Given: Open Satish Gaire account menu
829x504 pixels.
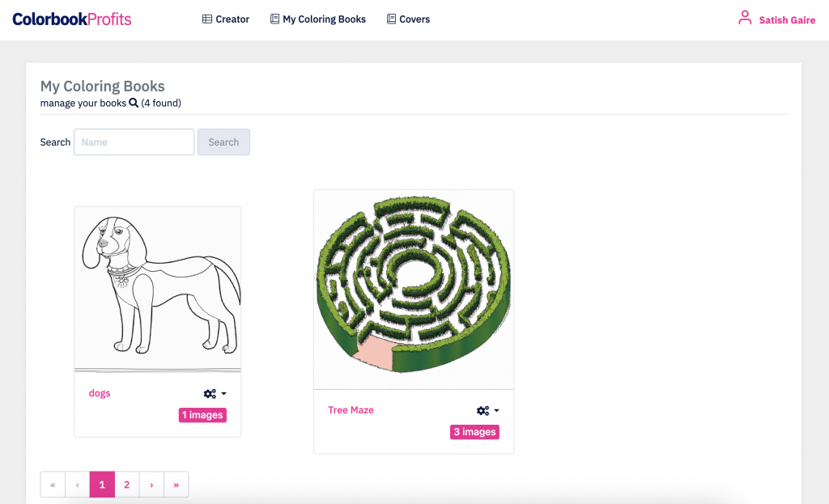Looking at the screenshot, I should point(787,20).
